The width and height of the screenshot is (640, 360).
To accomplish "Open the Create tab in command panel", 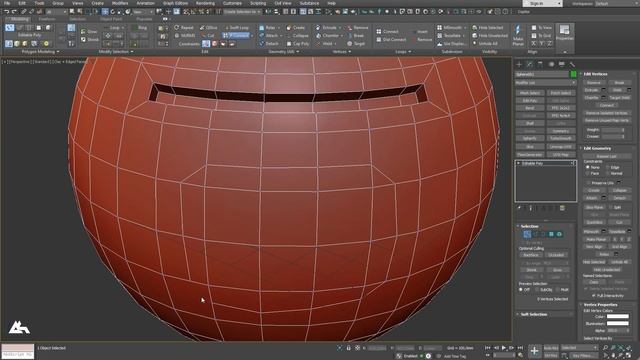I will 519,64.
